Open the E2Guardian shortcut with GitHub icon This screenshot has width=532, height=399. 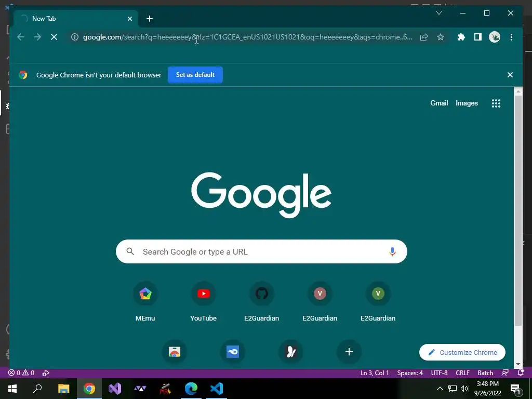point(262,301)
